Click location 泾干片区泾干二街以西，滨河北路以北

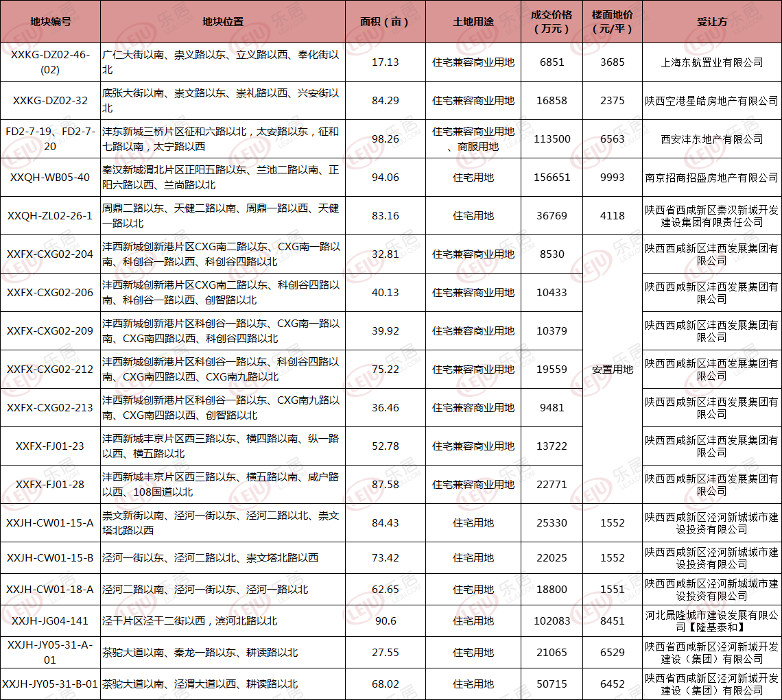point(189,620)
